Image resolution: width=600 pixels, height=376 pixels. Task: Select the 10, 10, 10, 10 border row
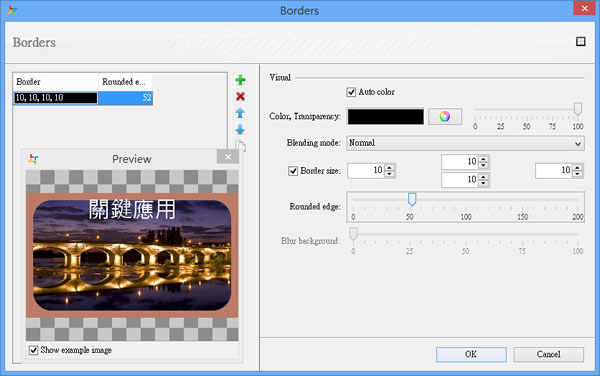coord(83,98)
